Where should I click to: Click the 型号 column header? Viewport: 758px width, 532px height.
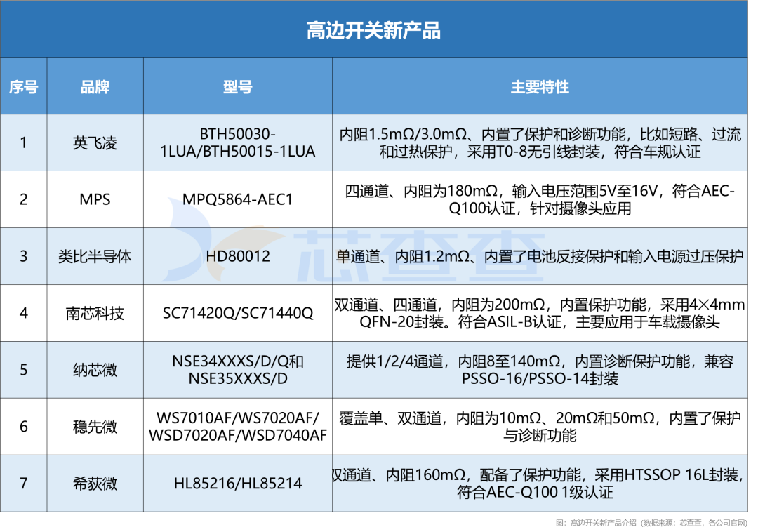[x=237, y=87]
